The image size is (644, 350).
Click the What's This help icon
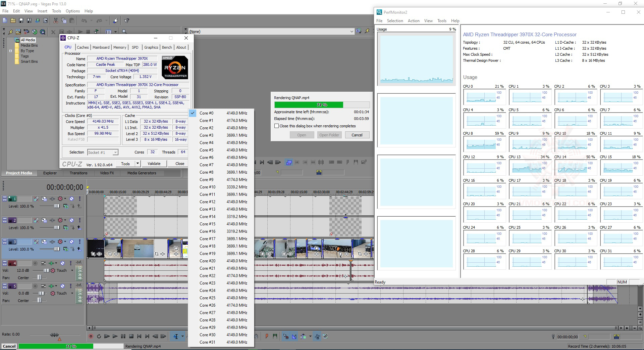pos(127,20)
